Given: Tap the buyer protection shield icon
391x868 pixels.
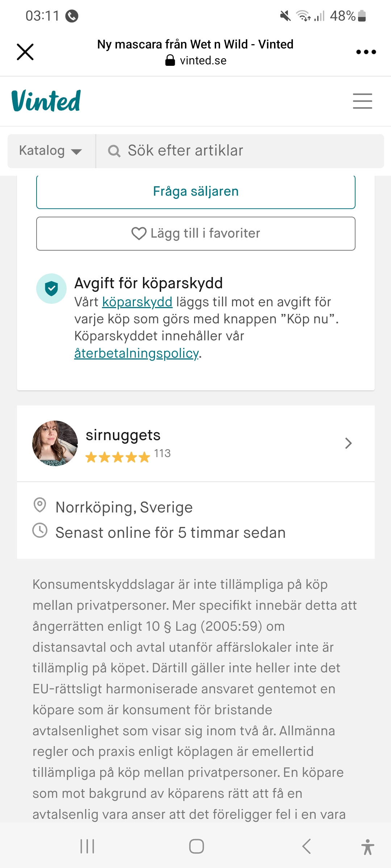Looking at the screenshot, I should (x=51, y=289).
